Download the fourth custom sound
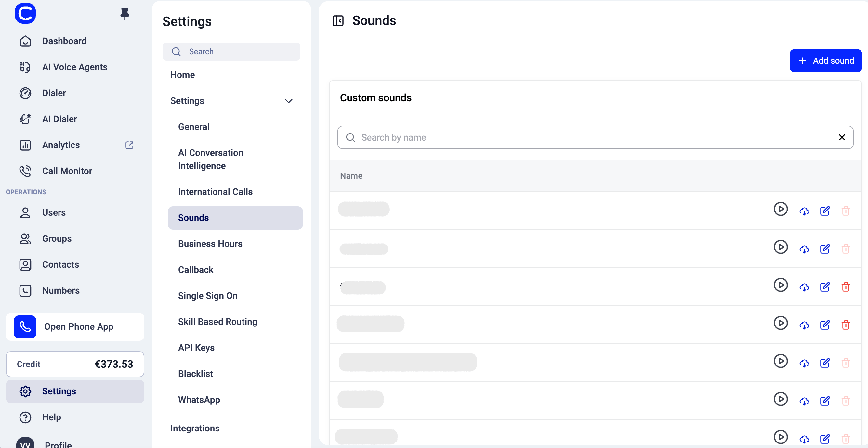The width and height of the screenshot is (868, 448). click(804, 326)
